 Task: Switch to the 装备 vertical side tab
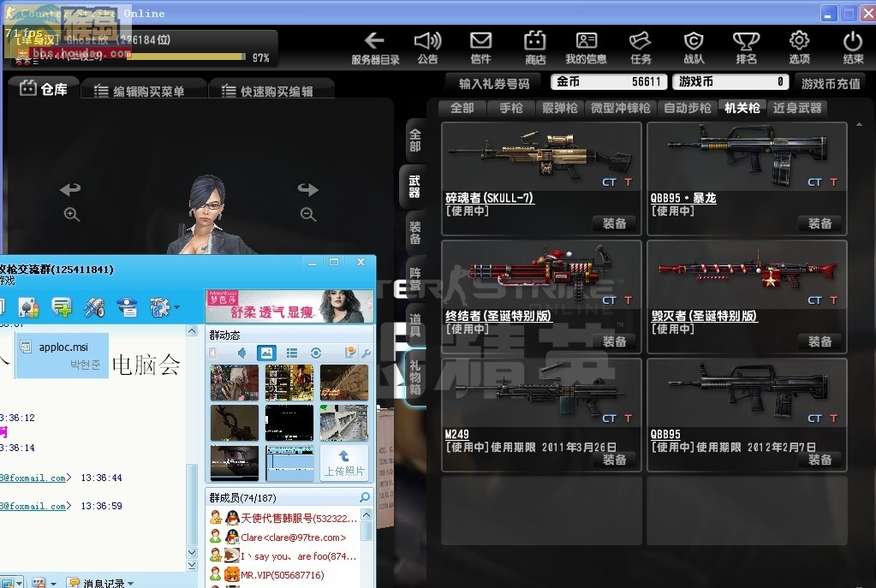coord(414,233)
